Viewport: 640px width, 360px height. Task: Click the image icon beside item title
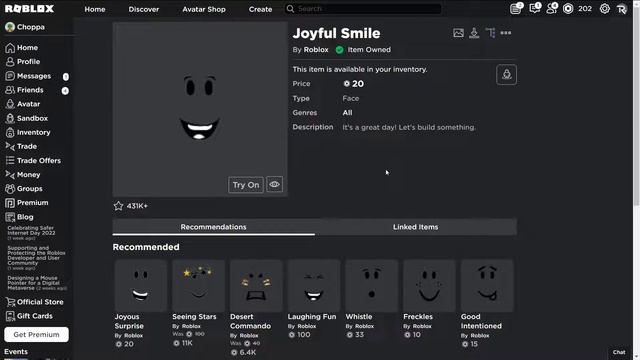[x=458, y=33]
